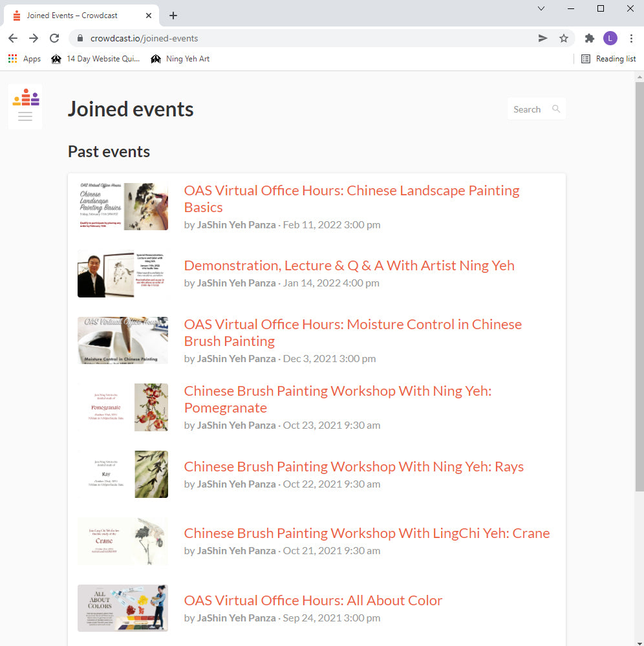Image resolution: width=644 pixels, height=646 pixels.
Task: Click the Ray workshop thumbnail
Action: (x=123, y=474)
